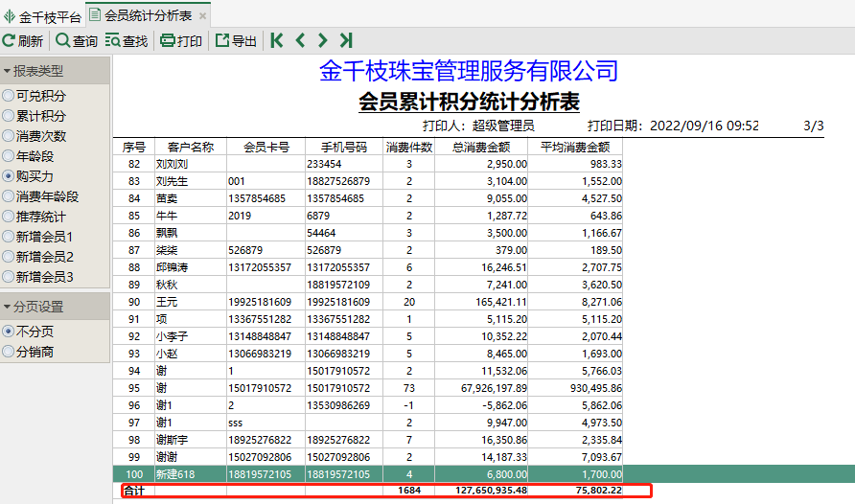This screenshot has height=504, width=855.
Task: Click grand total amount 127,650,935.48
Action: click(492, 491)
